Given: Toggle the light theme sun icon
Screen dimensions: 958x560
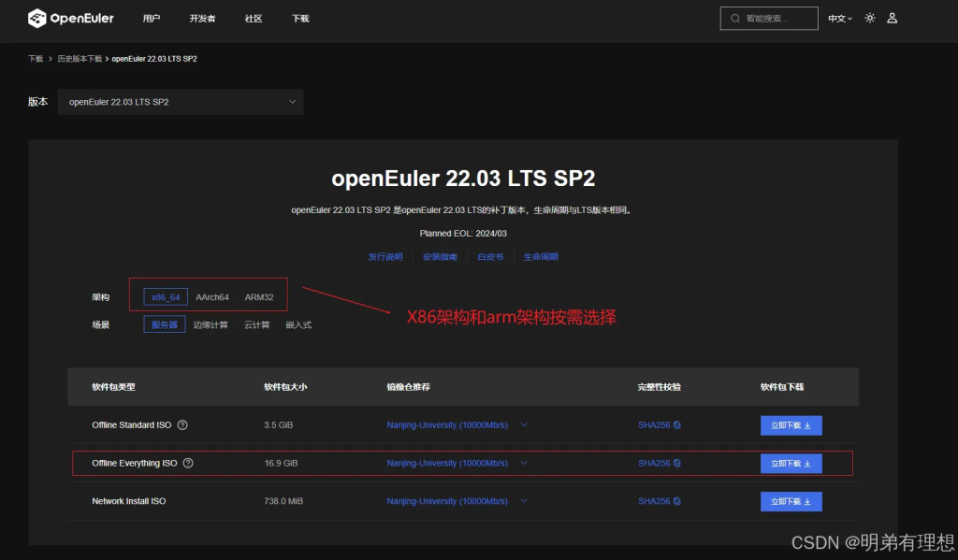Looking at the screenshot, I should click(870, 19).
